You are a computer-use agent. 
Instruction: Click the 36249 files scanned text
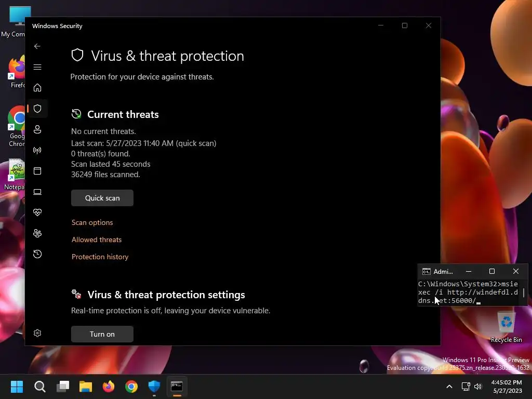[x=105, y=175]
